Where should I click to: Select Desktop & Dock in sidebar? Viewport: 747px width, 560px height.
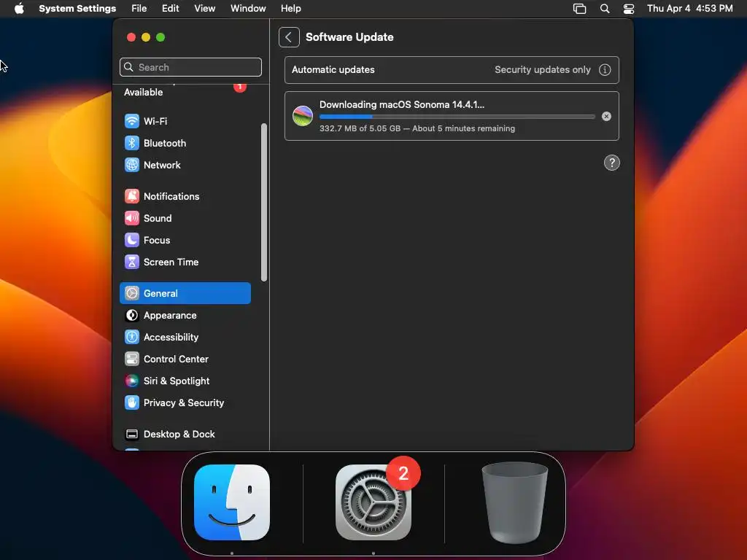(185, 435)
